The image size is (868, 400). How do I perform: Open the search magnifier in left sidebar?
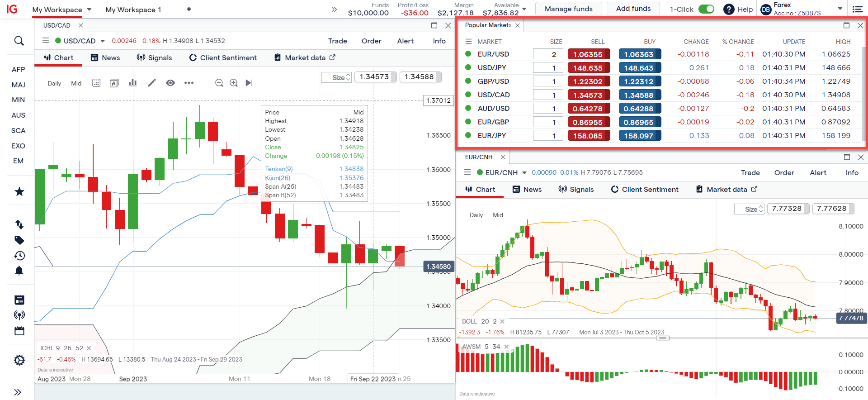click(x=19, y=41)
